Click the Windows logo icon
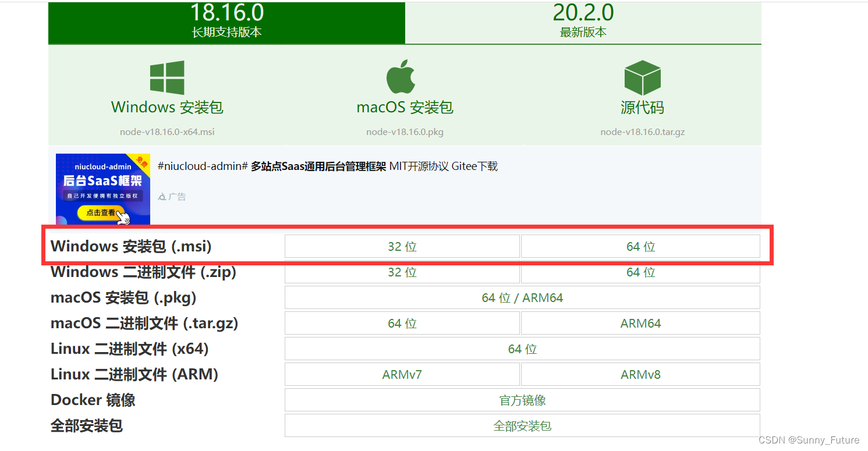The width and height of the screenshot is (868, 451). (167, 77)
